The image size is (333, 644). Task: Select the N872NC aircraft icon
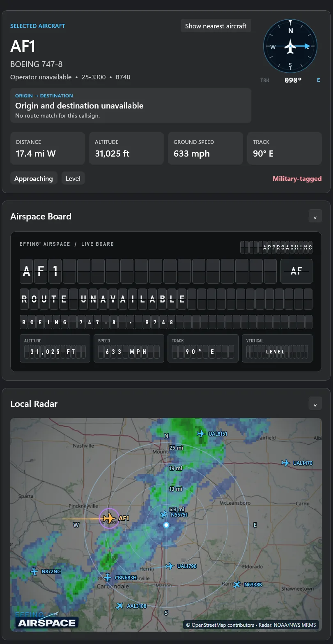[34, 571]
